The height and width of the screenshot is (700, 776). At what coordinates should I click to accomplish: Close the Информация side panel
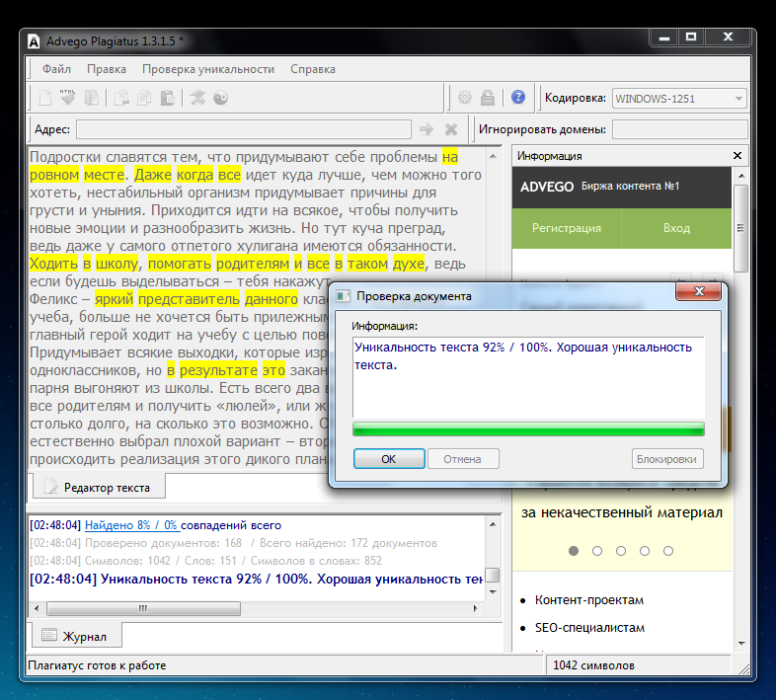point(737,155)
